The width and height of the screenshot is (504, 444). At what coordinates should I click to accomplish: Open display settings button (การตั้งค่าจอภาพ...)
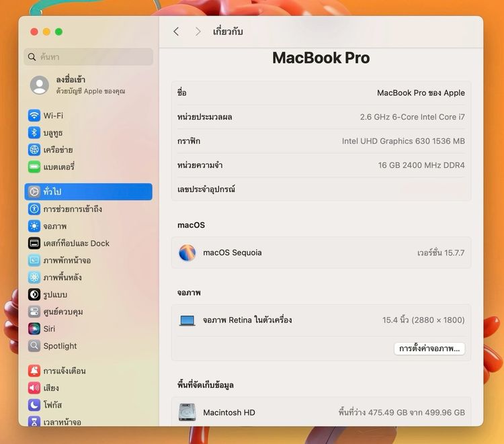(429, 349)
